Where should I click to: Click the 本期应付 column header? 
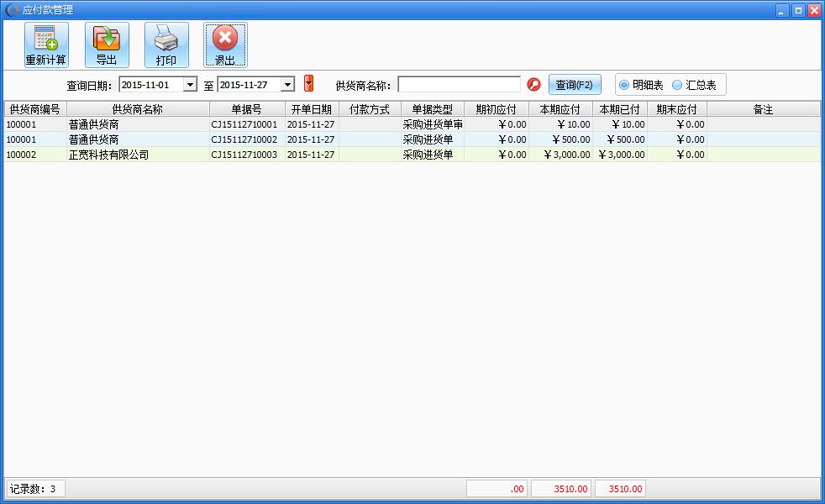click(x=560, y=109)
